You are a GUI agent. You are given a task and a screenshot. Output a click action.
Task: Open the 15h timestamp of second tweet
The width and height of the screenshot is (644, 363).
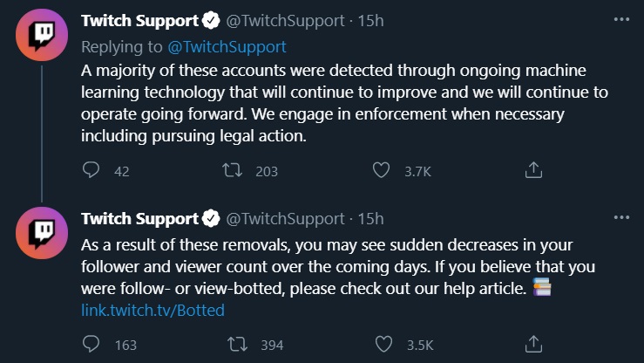click(370, 219)
